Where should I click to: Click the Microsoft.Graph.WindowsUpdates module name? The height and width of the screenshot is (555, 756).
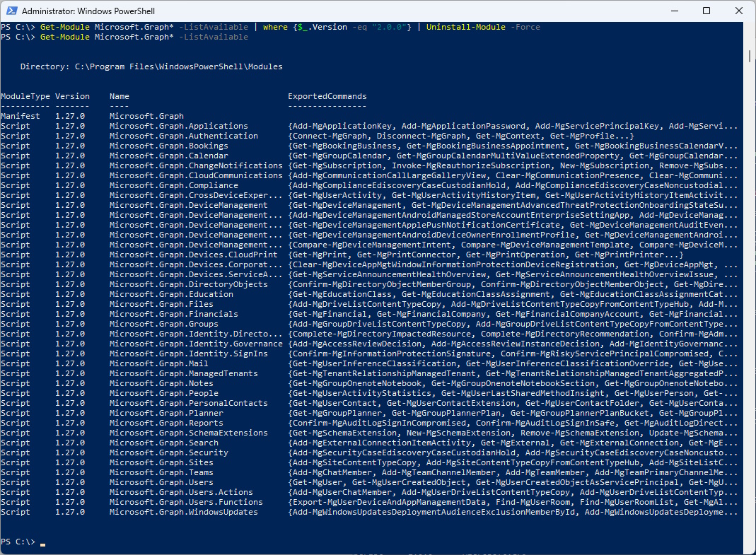[183, 512]
